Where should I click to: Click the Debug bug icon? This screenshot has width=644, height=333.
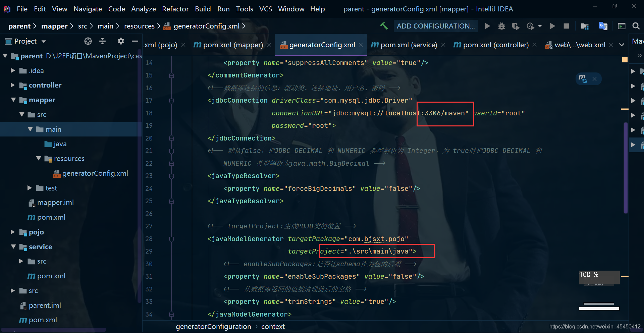coord(501,26)
